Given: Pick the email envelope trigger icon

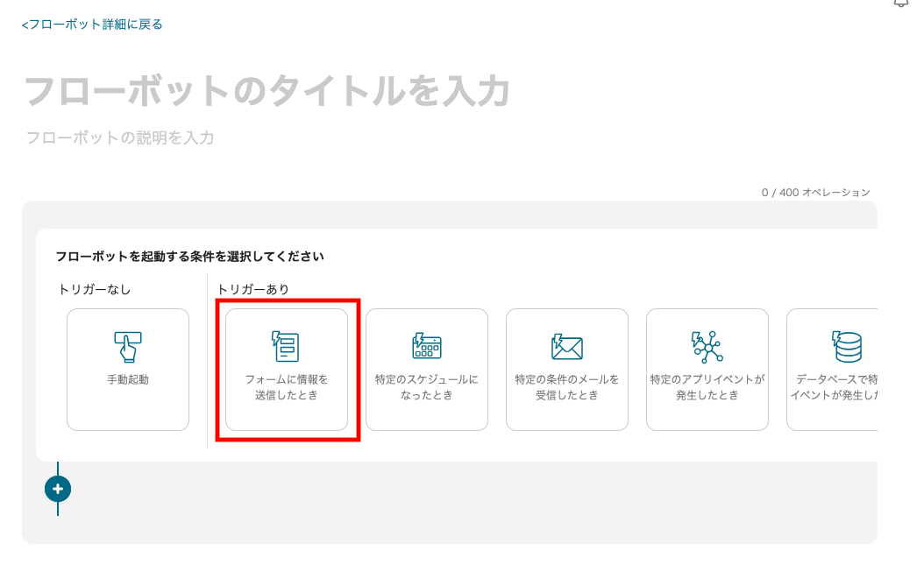Looking at the screenshot, I should [x=567, y=347].
